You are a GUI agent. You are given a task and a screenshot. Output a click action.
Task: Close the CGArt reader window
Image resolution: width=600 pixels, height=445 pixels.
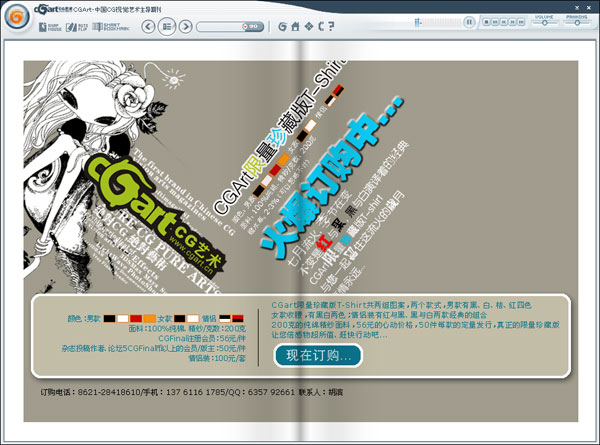pos(589,7)
